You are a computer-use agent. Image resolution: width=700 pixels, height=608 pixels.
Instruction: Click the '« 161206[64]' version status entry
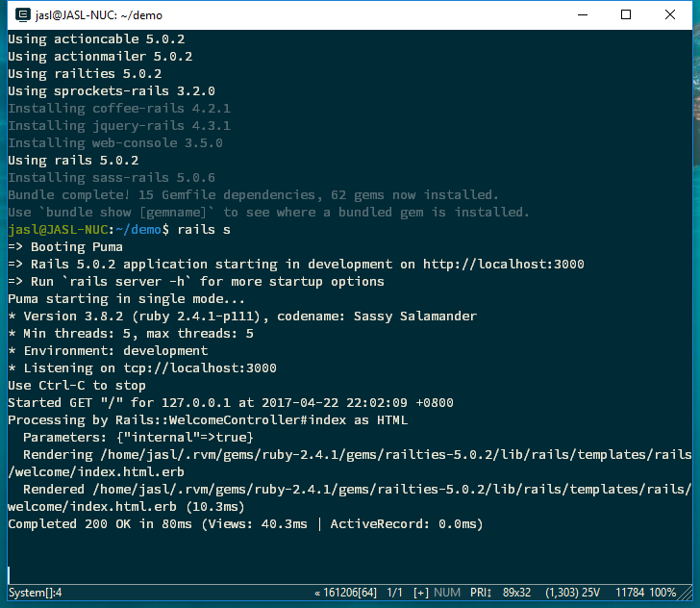pos(345,593)
